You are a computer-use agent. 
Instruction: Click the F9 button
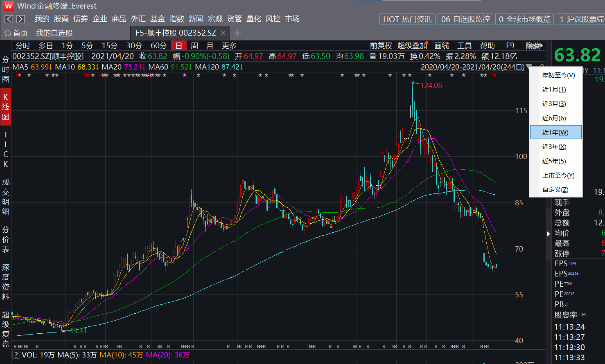(x=510, y=46)
